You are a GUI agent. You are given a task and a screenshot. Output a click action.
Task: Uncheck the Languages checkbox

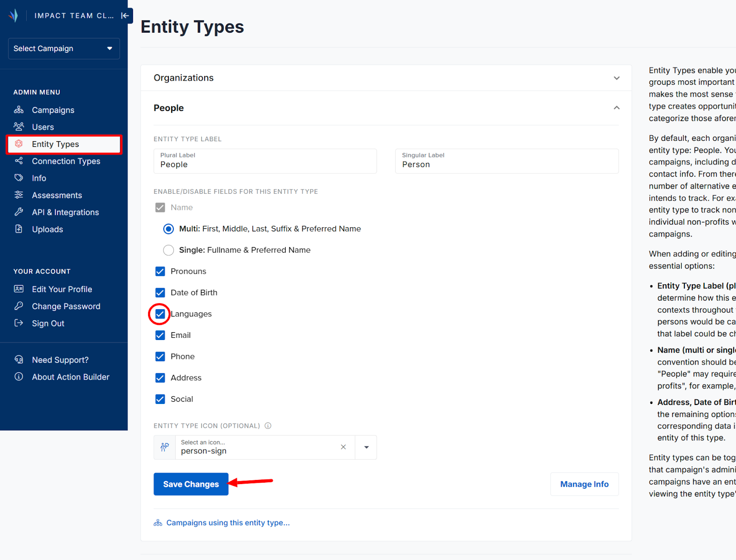pos(160,314)
